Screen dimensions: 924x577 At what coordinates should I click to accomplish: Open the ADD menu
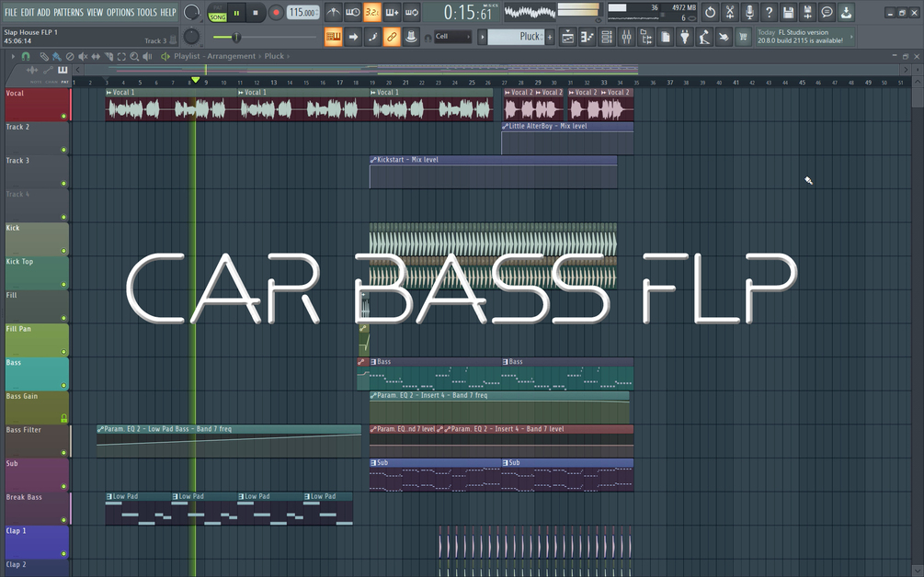tap(43, 12)
